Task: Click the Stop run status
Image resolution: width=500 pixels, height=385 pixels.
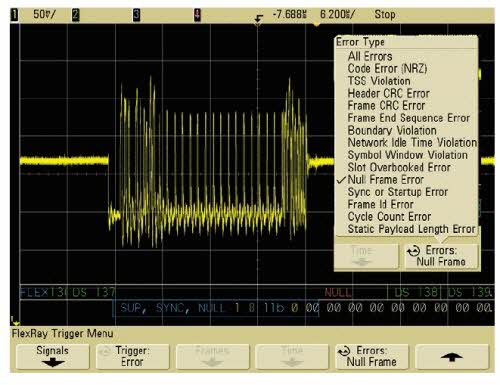Action: pyautogui.click(x=385, y=15)
